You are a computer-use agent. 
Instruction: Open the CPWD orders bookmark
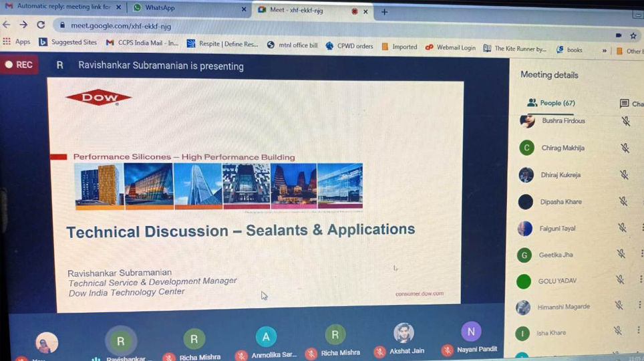(x=349, y=45)
